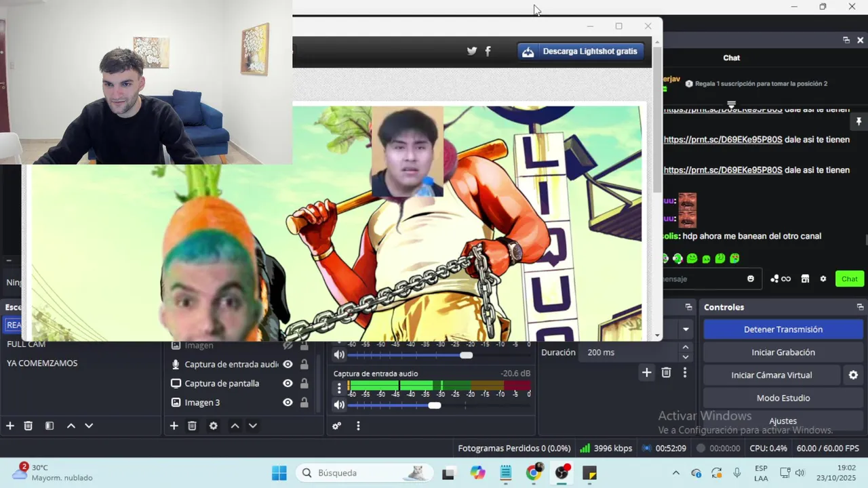Screen dimensions: 868x488
Task: Click Iniciar Grabación button
Action: 783,352
